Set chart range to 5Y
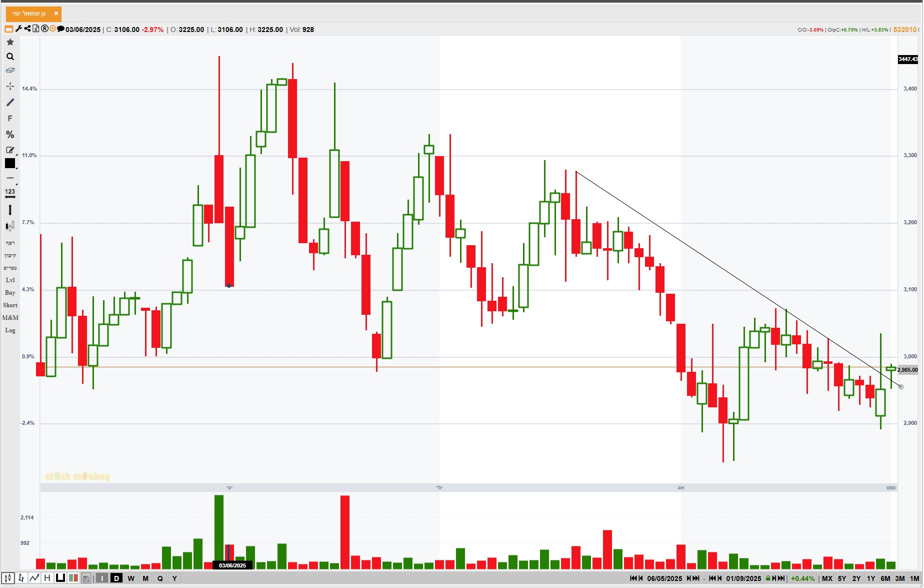Viewport: 924px width, 588px height. pyautogui.click(x=842, y=578)
